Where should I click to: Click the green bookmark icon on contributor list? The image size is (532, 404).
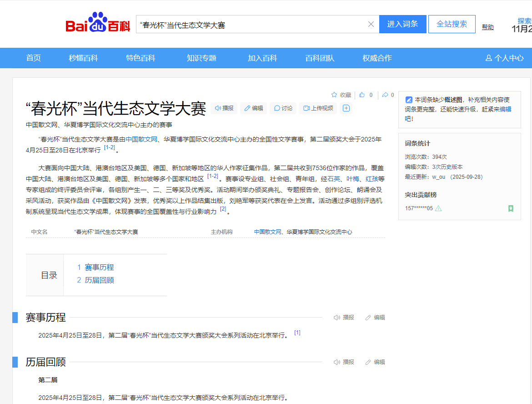[511, 208]
